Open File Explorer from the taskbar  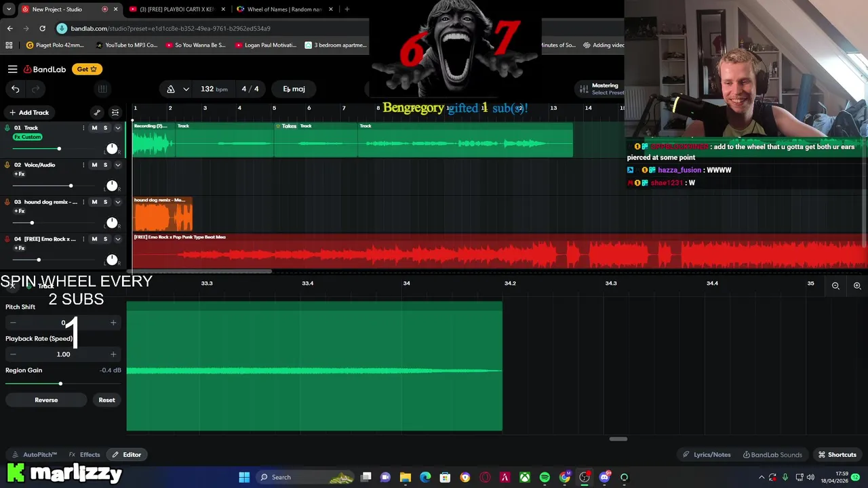405,477
